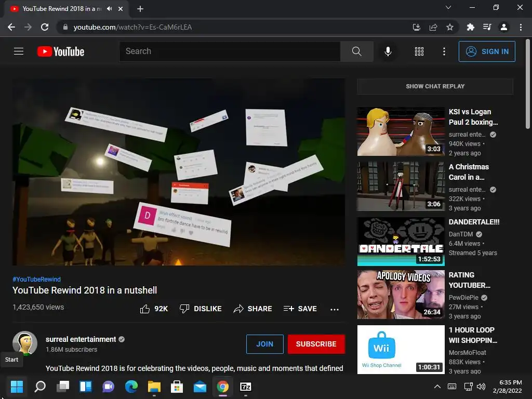The width and height of the screenshot is (532, 399).
Task: Open media control icon in toolbar
Action: click(487, 27)
